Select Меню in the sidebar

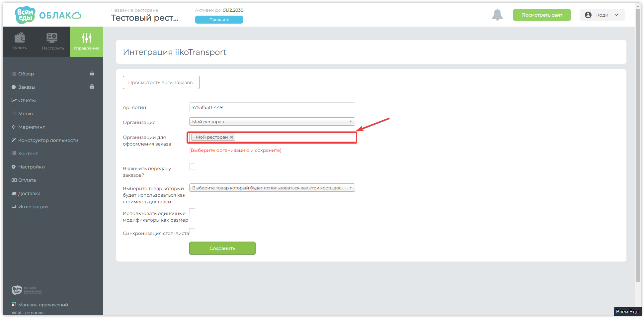[x=26, y=114]
